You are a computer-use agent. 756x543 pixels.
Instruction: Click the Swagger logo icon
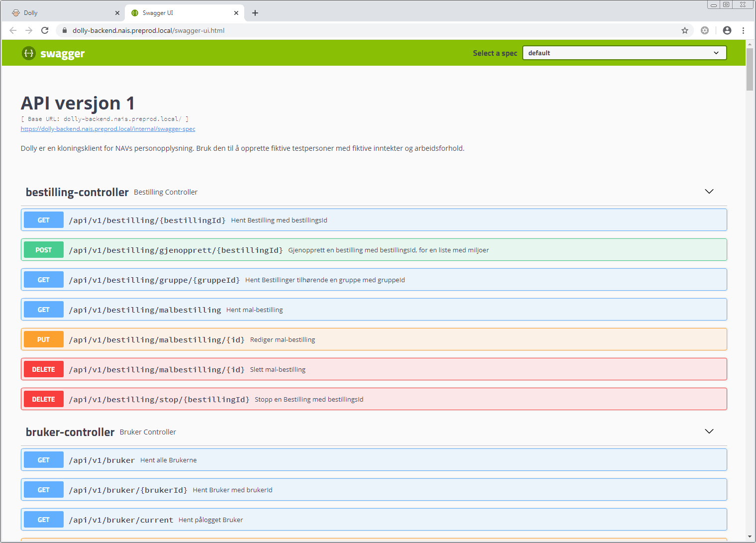click(x=29, y=53)
